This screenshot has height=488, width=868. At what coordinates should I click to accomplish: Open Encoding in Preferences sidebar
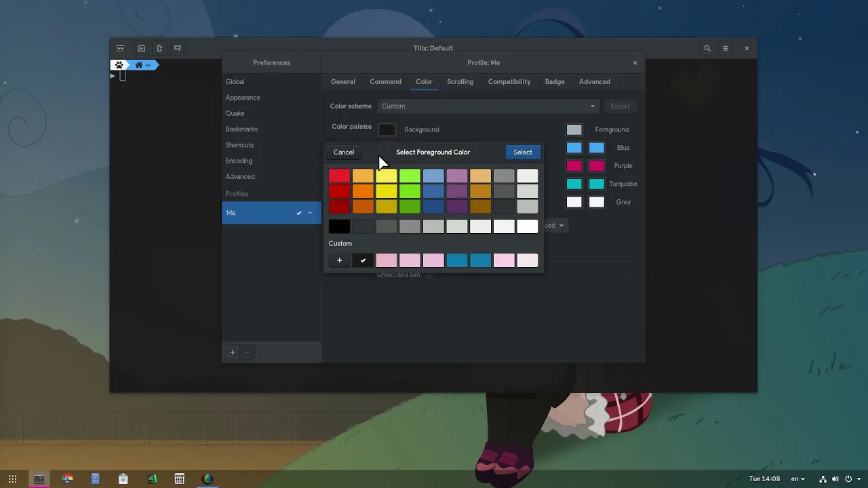pyautogui.click(x=271, y=161)
